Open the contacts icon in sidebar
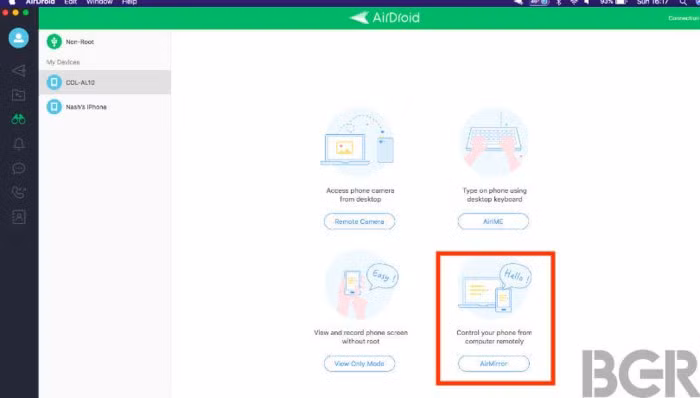This screenshot has height=398, width=700. point(19,217)
